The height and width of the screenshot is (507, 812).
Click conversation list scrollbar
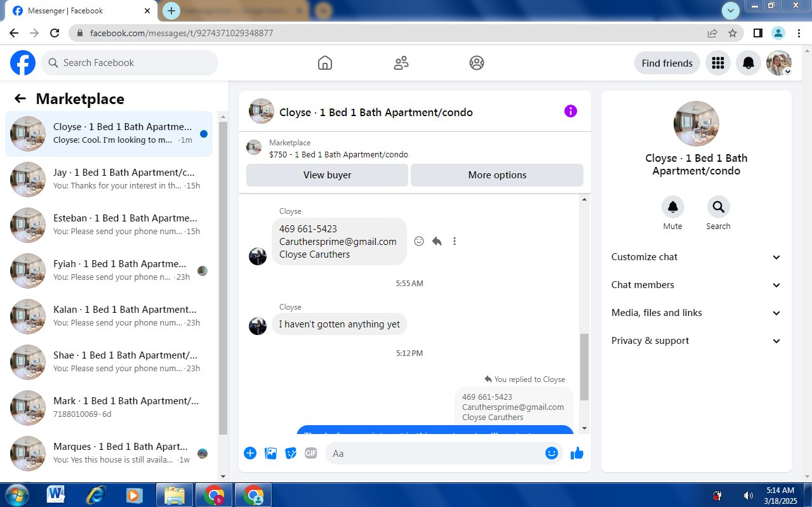pos(223,278)
